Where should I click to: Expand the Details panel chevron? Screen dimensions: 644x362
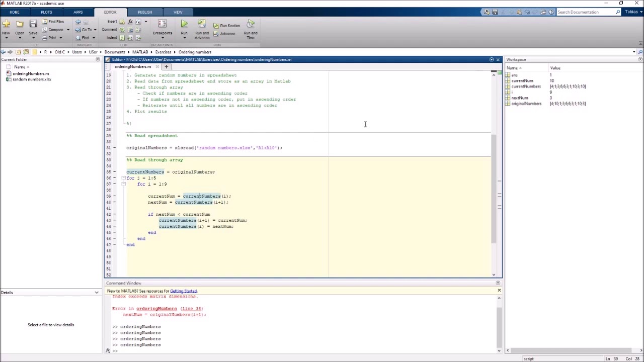(97, 293)
